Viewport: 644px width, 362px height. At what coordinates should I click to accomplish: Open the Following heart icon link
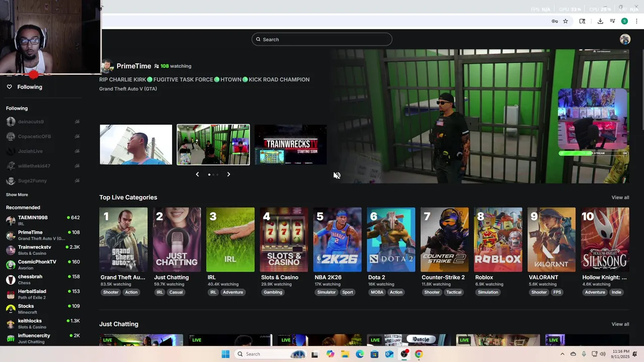pyautogui.click(x=9, y=87)
